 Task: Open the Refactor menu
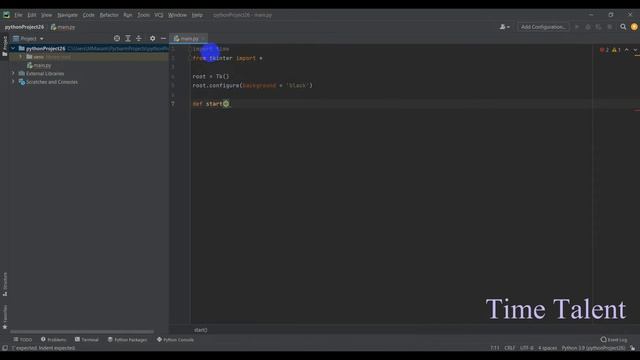pos(109,15)
